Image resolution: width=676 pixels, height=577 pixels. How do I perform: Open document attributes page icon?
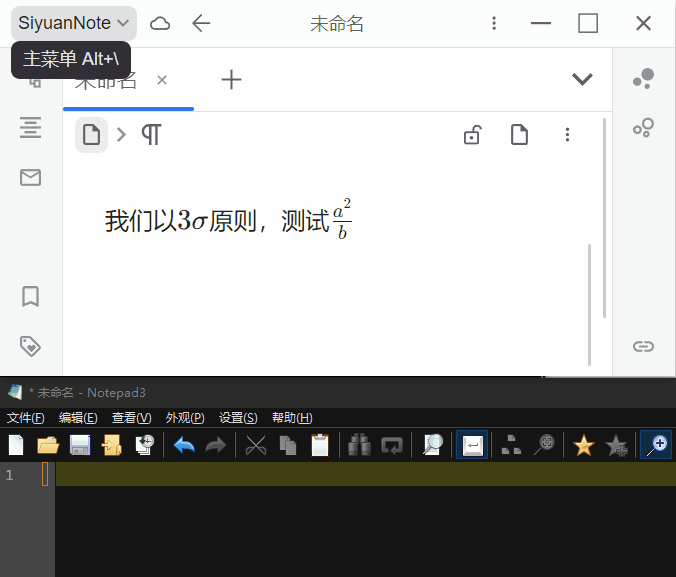pyautogui.click(x=519, y=135)
